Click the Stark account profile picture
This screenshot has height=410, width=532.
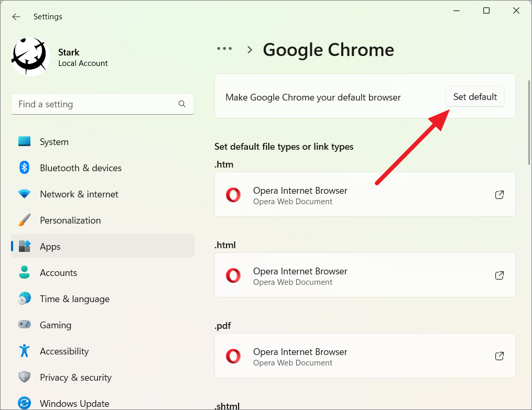[x=29, y=56]
